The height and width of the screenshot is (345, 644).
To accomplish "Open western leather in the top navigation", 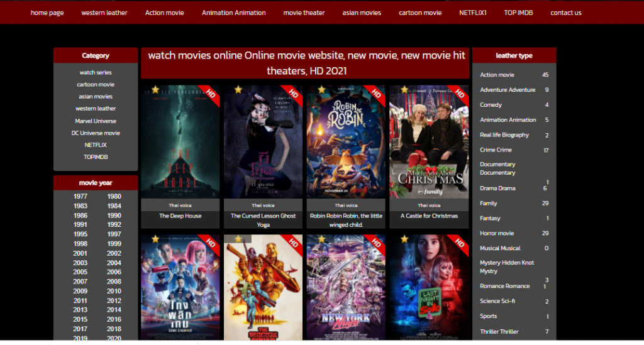I will pyautogui.click(x=104, y=13).
